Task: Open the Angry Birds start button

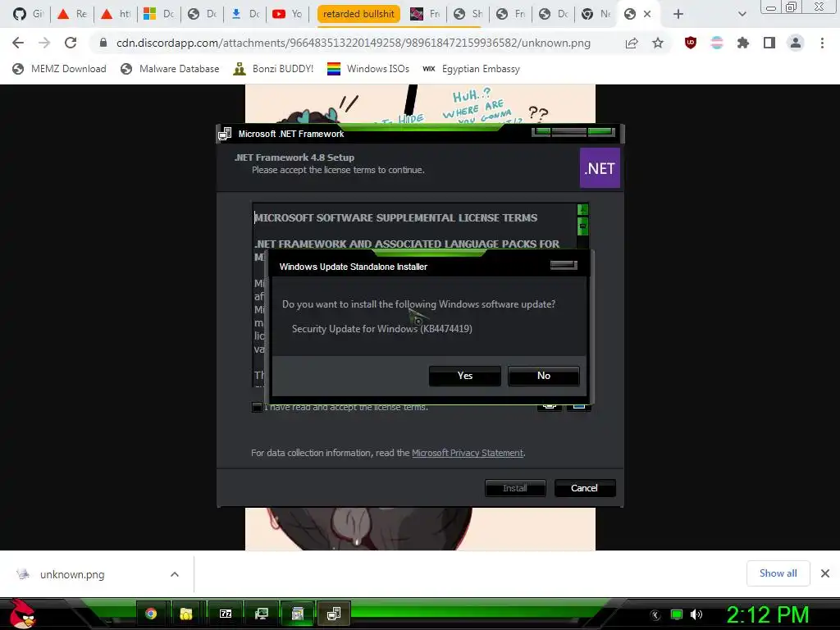Action: 22,614
